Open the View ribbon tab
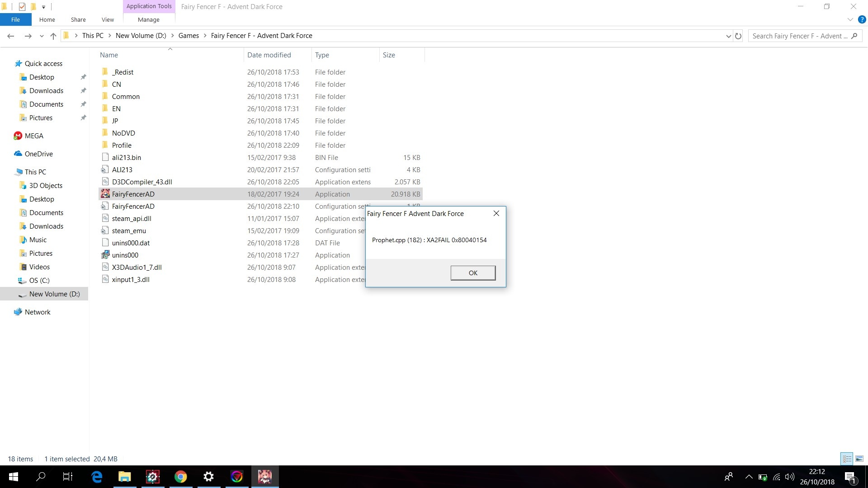 [x=108, y=19]
